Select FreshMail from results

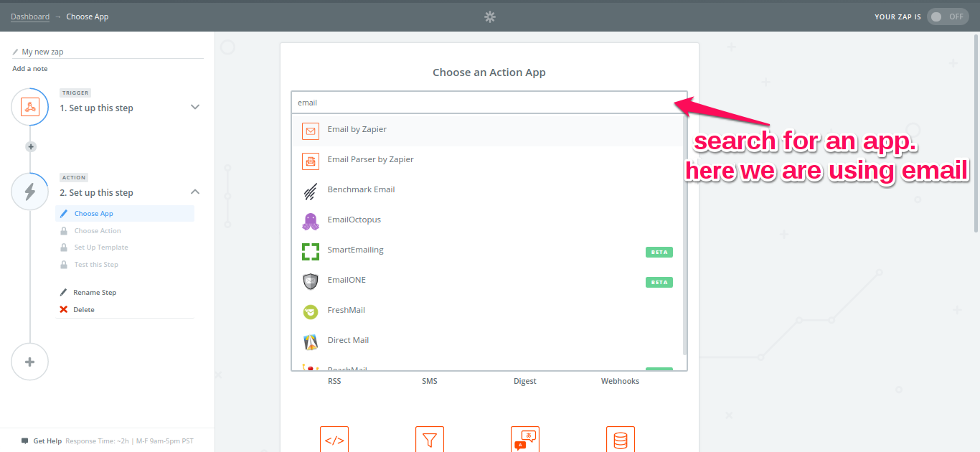click(488, 311)
